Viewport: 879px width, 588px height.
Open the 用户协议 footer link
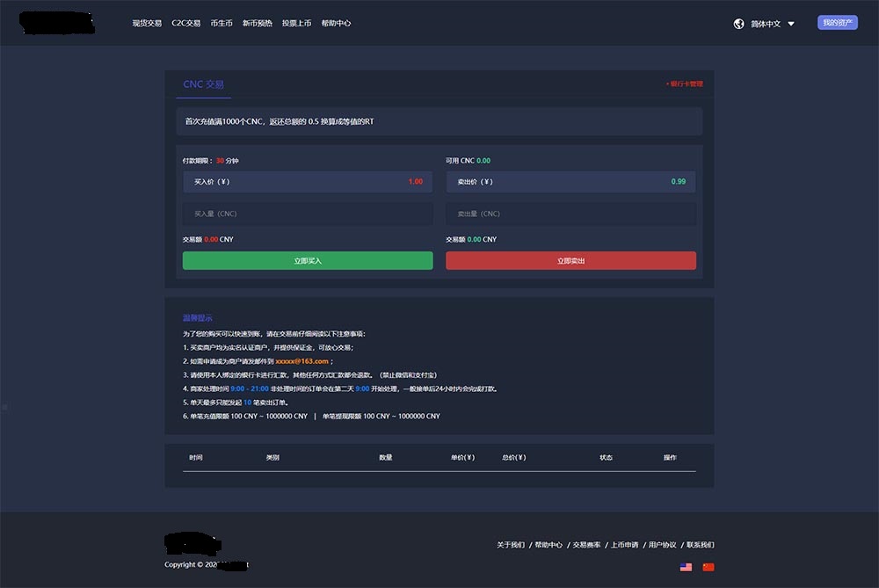[x=663, y=545]
